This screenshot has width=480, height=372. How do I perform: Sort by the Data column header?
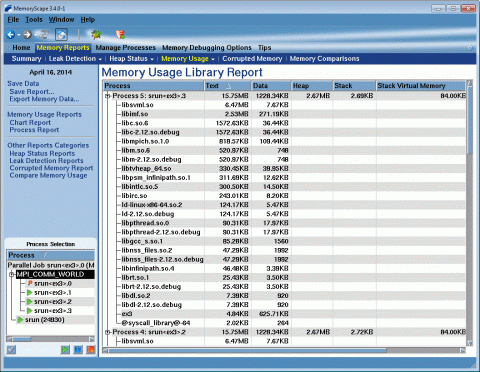(x=271, y=86)
